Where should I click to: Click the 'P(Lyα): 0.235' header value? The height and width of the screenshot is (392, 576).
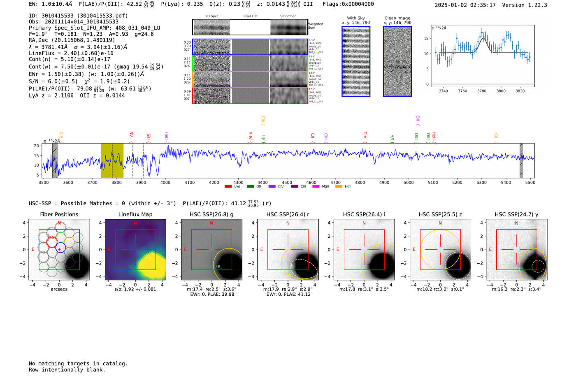(x=182, y=4)
